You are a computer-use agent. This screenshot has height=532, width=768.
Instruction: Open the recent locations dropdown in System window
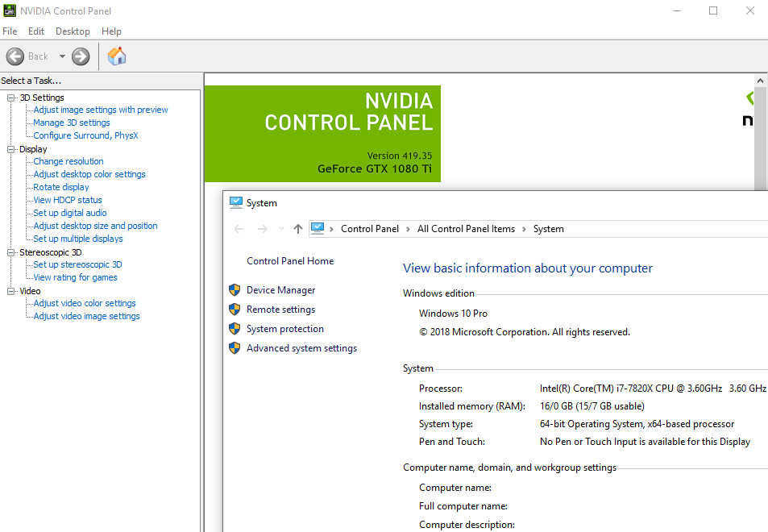[281, 229]
